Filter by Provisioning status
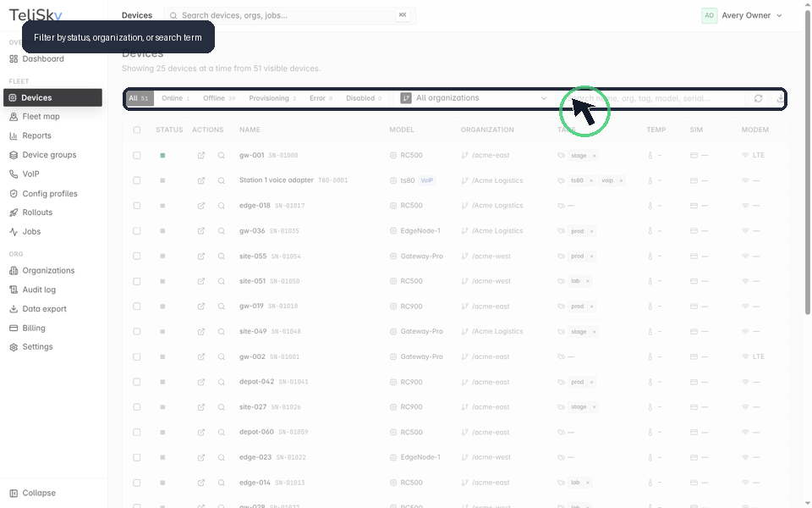The width and height of the screenshot is (812, 508). pyautogui.click(x=272, y=98)
